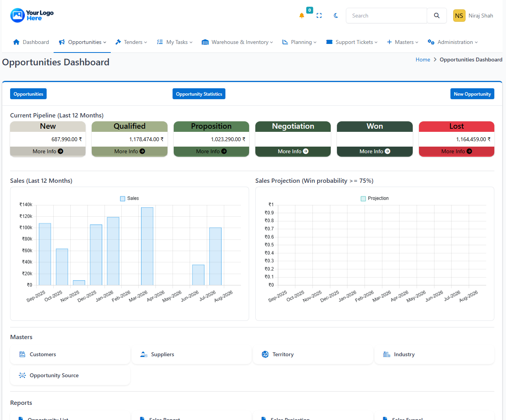This screenshot has width=506, height=420.
Task: Click the search magnifier button
Action: pyautogui.click(x=437, y=16)
